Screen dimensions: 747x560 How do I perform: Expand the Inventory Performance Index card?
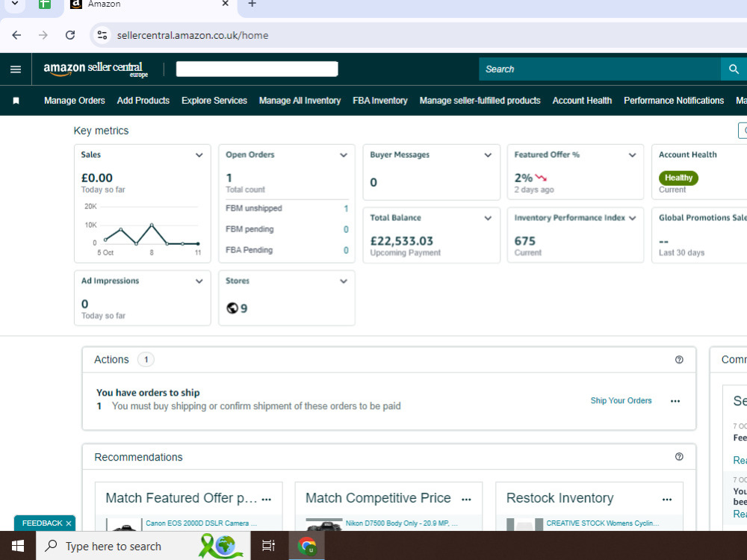pyautogui.click(x=632, y=218)
